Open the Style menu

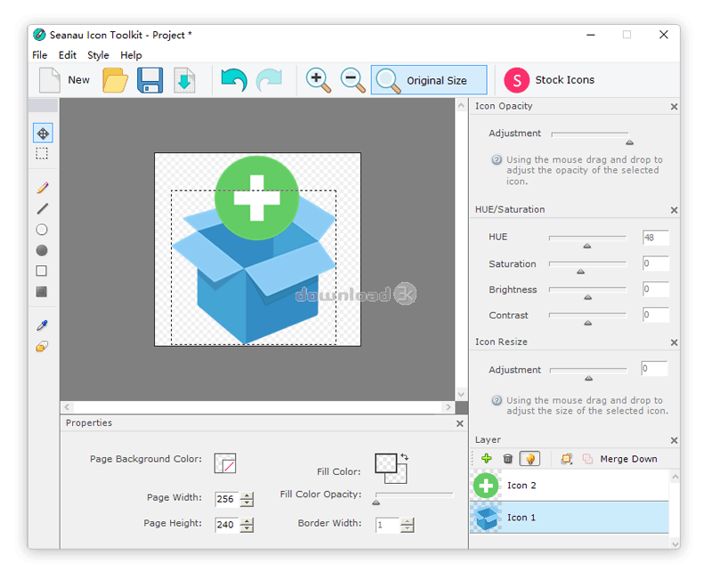coord(98,55)
